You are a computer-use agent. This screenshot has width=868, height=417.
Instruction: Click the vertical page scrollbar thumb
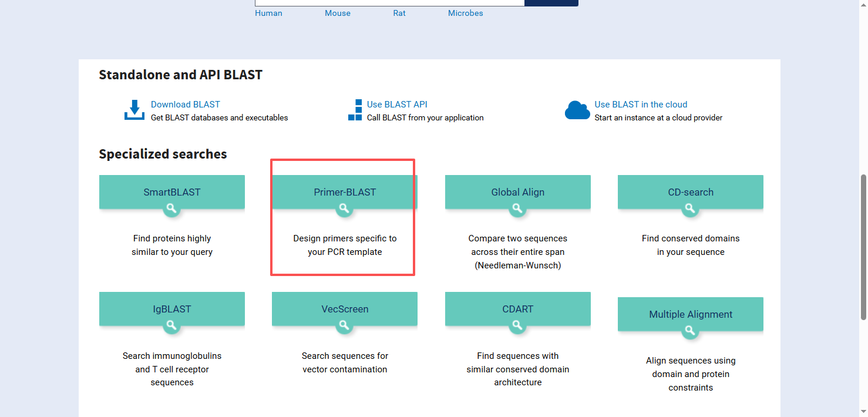[863, 247]
